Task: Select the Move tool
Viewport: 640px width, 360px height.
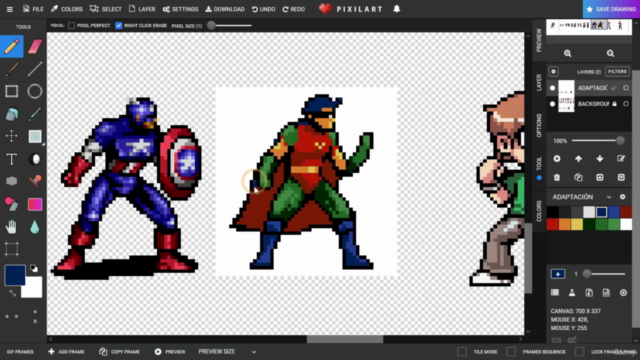Action: pyautogui.click(x=11, y=136)
